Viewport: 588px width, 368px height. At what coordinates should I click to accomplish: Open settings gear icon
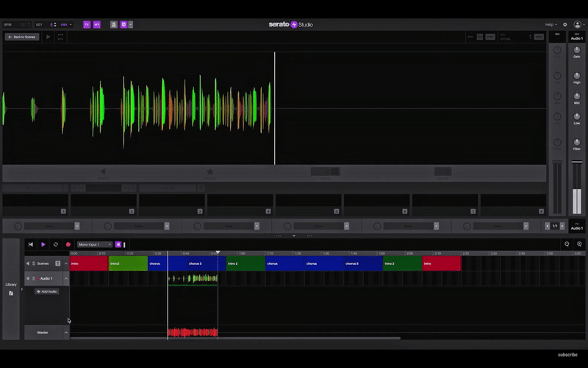point(564,24)
